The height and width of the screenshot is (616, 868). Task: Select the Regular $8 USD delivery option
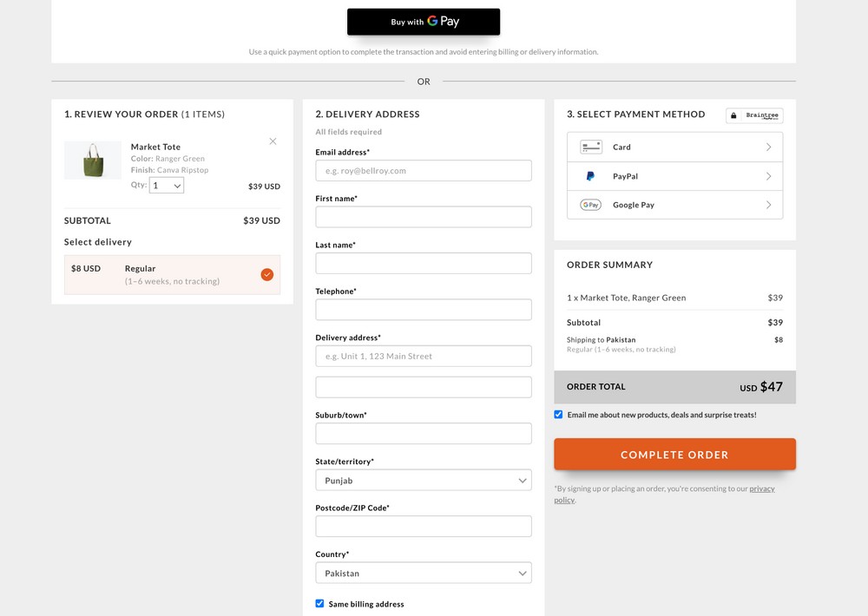click(x=171, y=274)
